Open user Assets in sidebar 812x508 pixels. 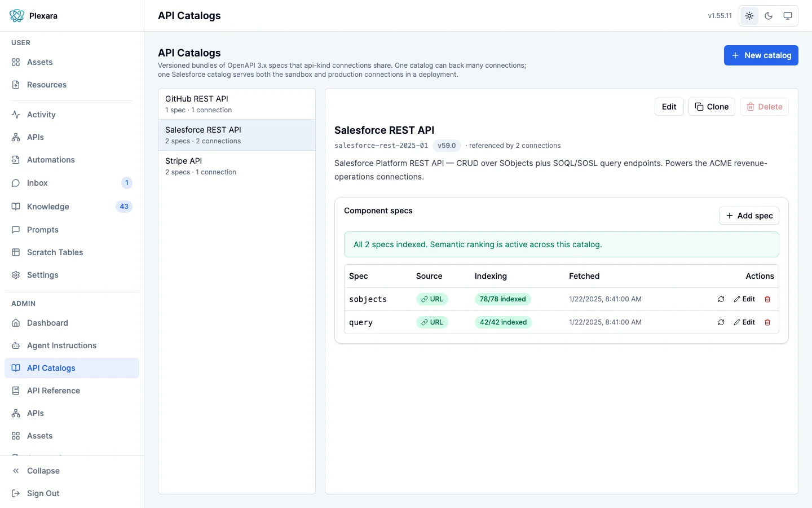(x=72, y=62)
